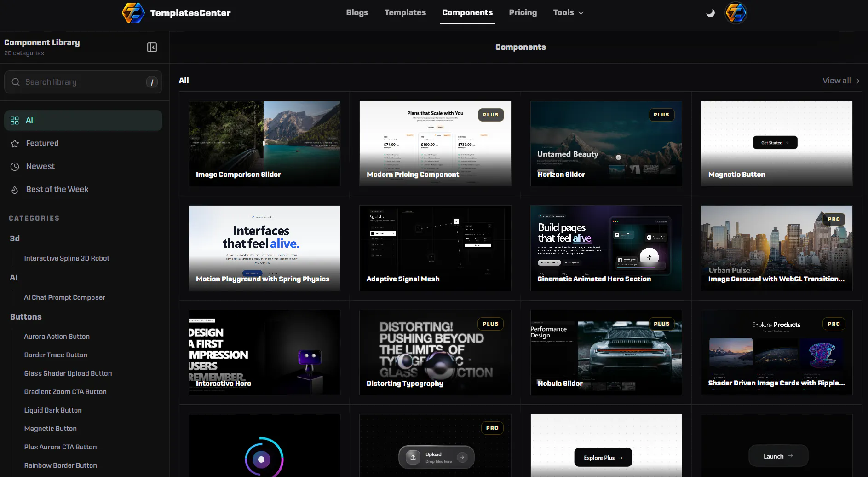This screenshot has width=868, height=477.
Task: Click PLUS badge on Horizon Slider card
Action: 661,115
